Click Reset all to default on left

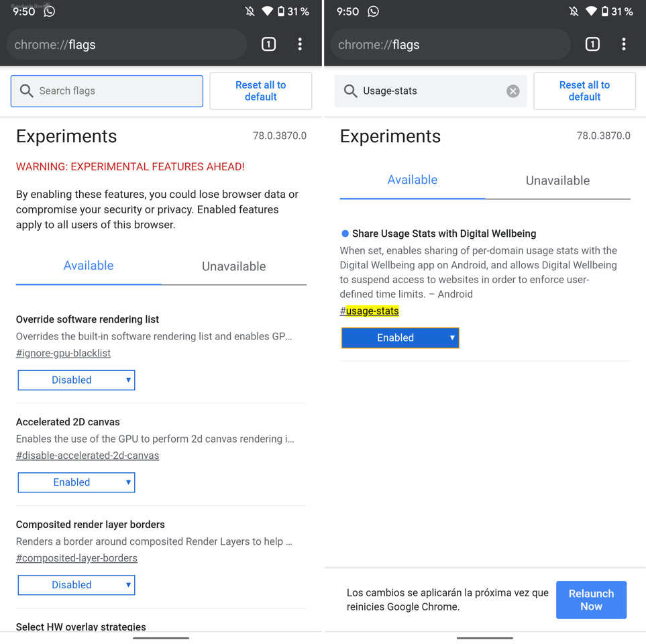(x=260, y=91)
